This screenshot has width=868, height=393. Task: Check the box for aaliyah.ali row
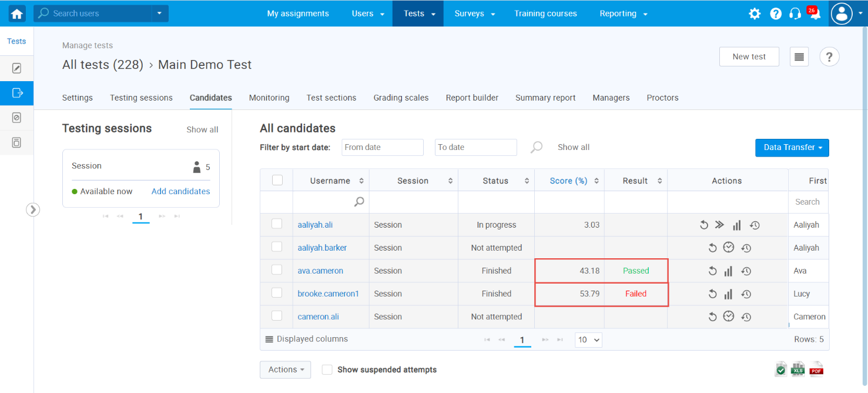(x=277, y=224)
